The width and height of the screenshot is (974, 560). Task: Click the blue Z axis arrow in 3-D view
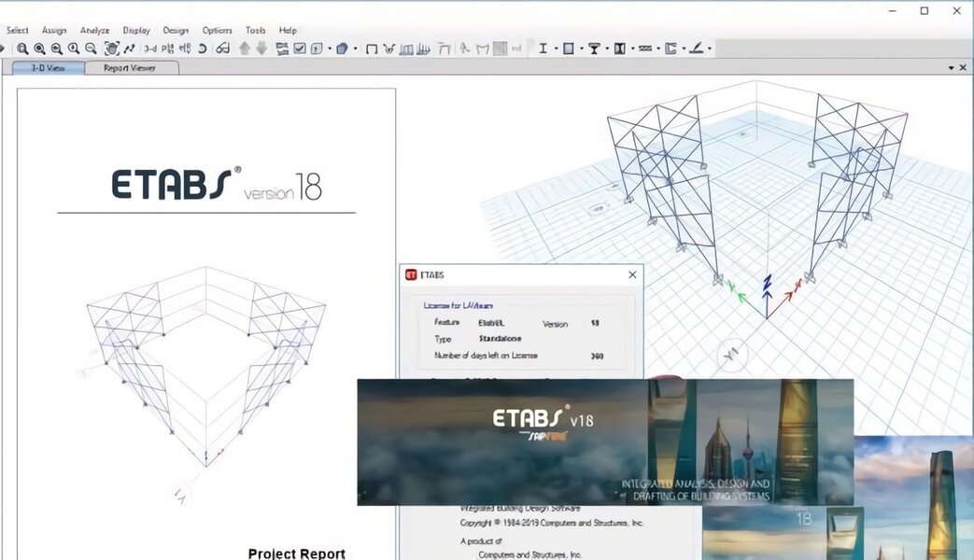[x=767, y=296]
